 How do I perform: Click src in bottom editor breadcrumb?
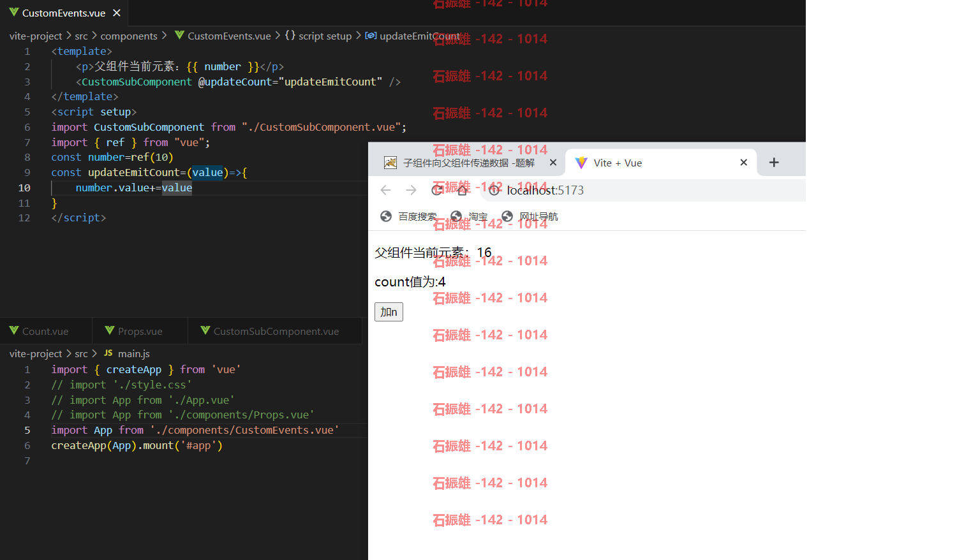(81, 353)
